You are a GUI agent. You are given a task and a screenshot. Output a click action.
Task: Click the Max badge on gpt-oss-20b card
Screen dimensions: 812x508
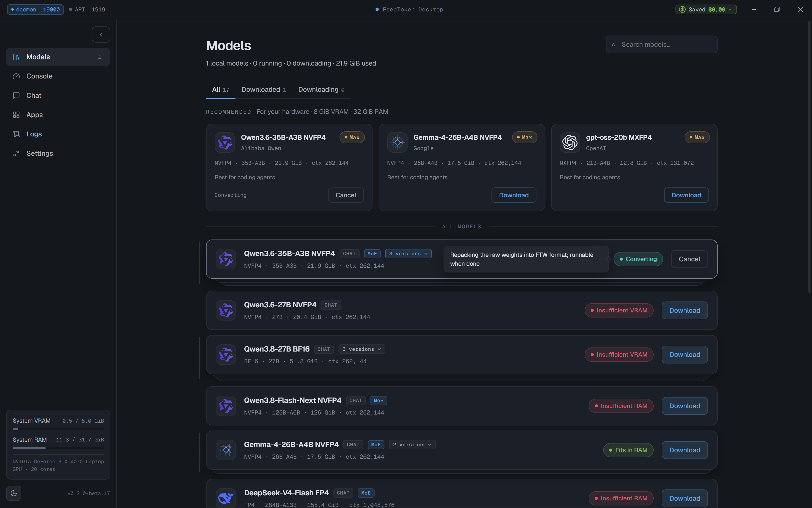pos(697,137)
